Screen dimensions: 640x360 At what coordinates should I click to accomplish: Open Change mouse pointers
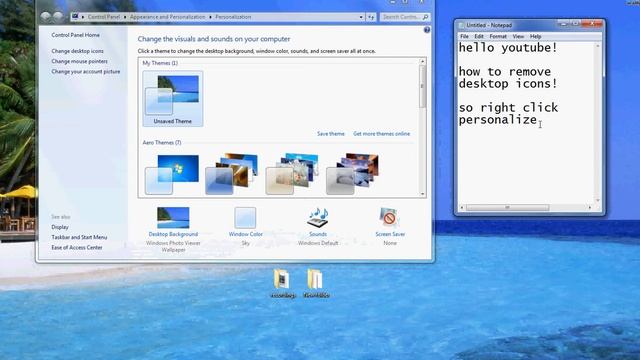[80, 61]
